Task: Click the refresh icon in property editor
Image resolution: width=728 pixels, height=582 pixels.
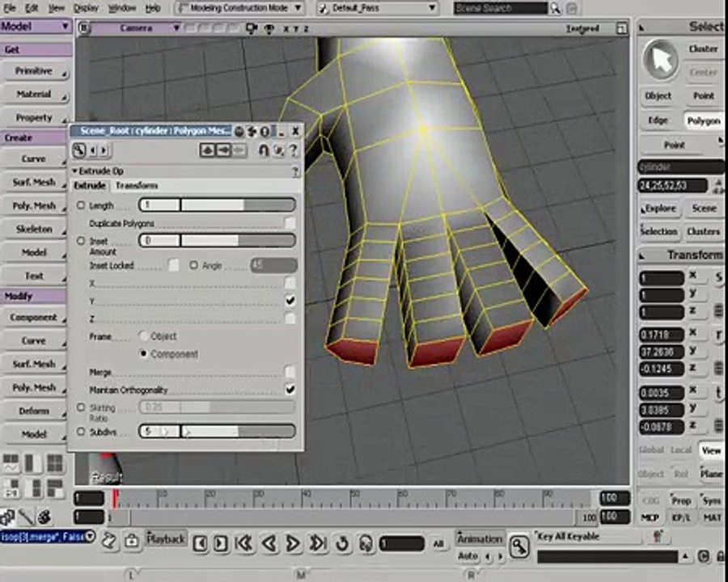Action: tap(277, 150)
